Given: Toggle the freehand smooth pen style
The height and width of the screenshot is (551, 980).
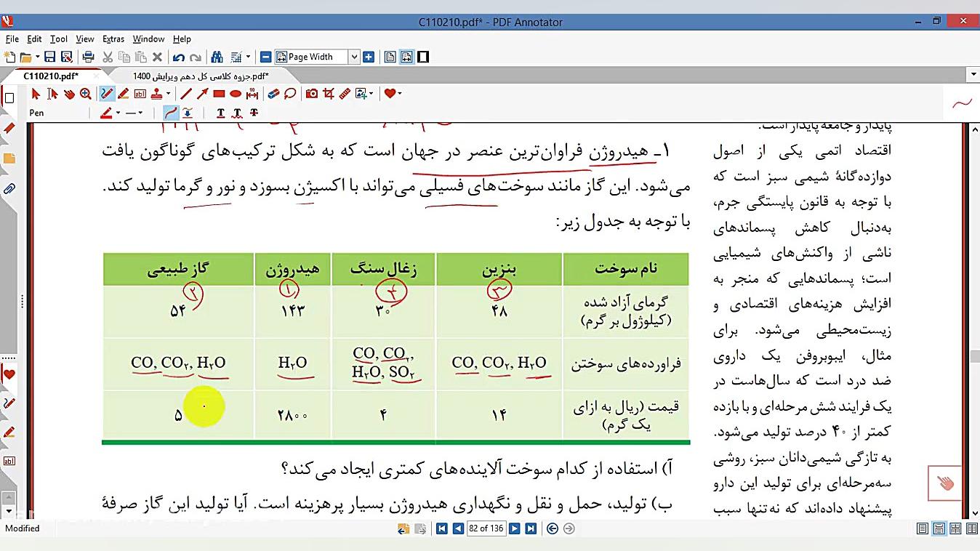Looking at the screenshot, I should tap(171, 113).
